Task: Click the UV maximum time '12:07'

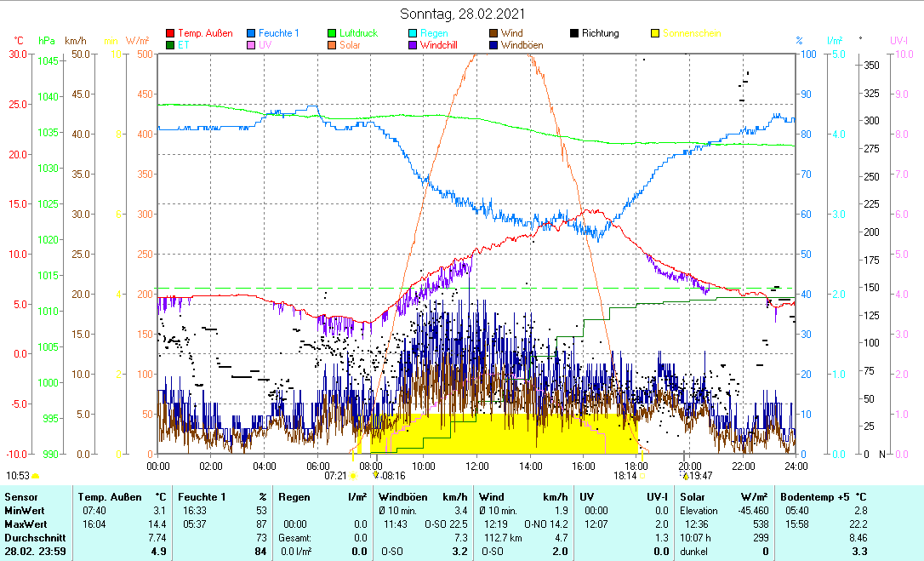Action: click(596, 524)
